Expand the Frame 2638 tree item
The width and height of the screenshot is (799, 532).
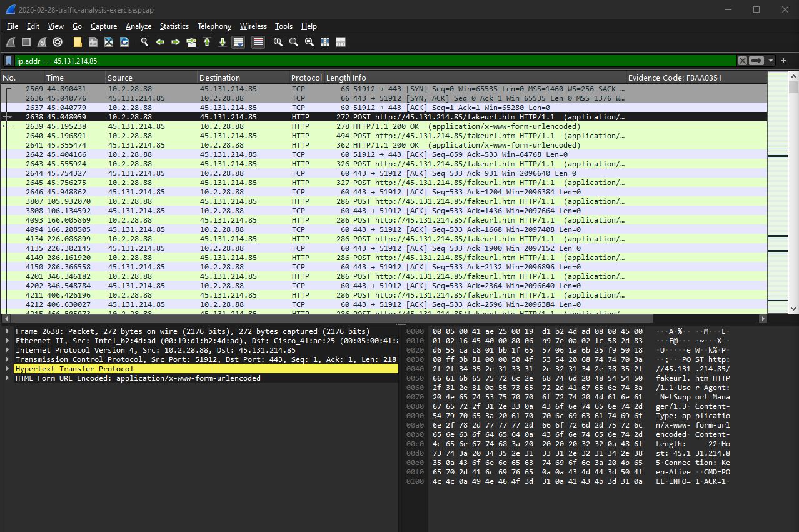[x=7, y=331]
